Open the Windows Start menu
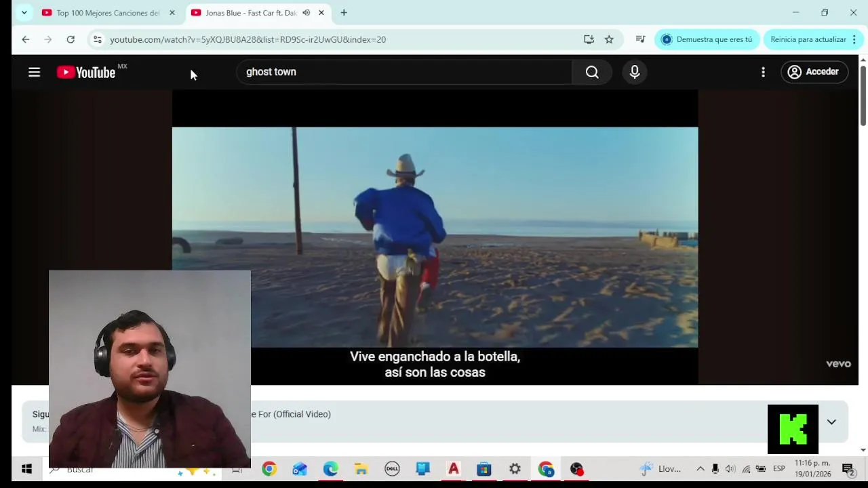Viewport: 868px width, 488px height. [26, 469]
